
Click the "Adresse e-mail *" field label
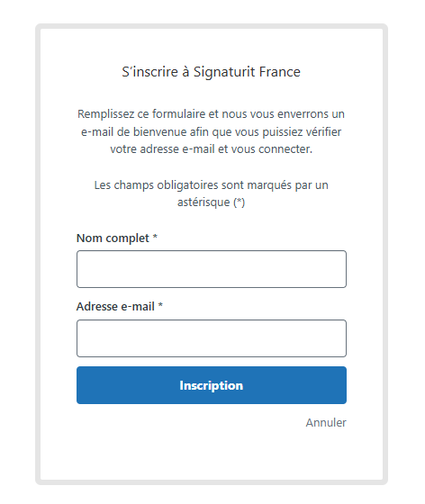[x=120, y=306]
